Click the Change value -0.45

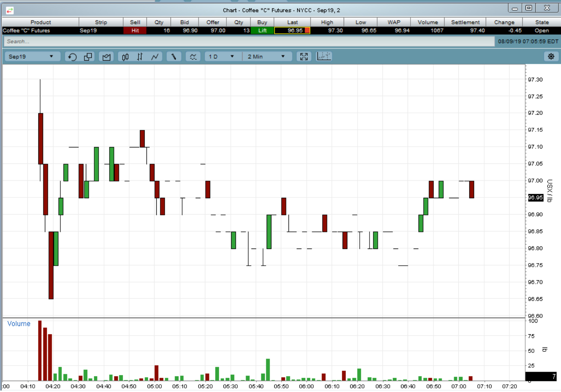coord(515,31)
